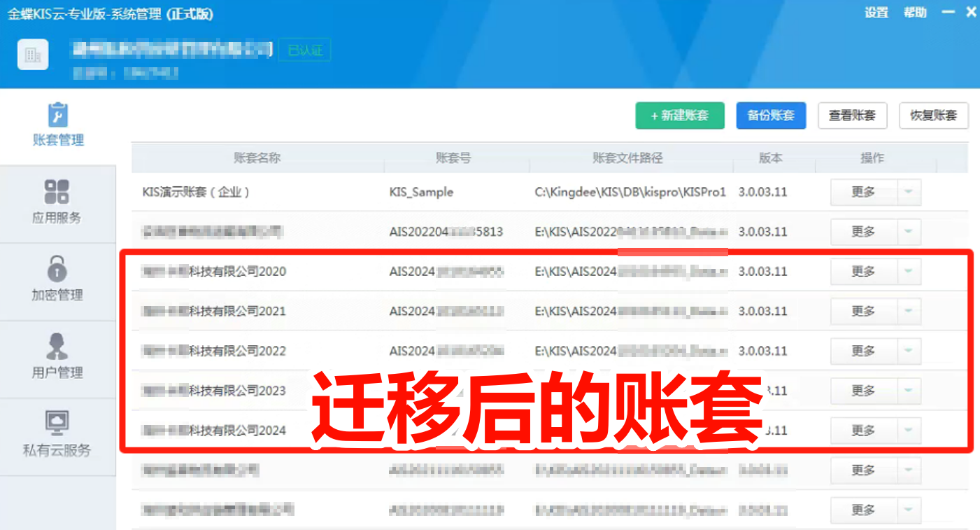Click 已认证 badge next to company name

click(305, 50)
